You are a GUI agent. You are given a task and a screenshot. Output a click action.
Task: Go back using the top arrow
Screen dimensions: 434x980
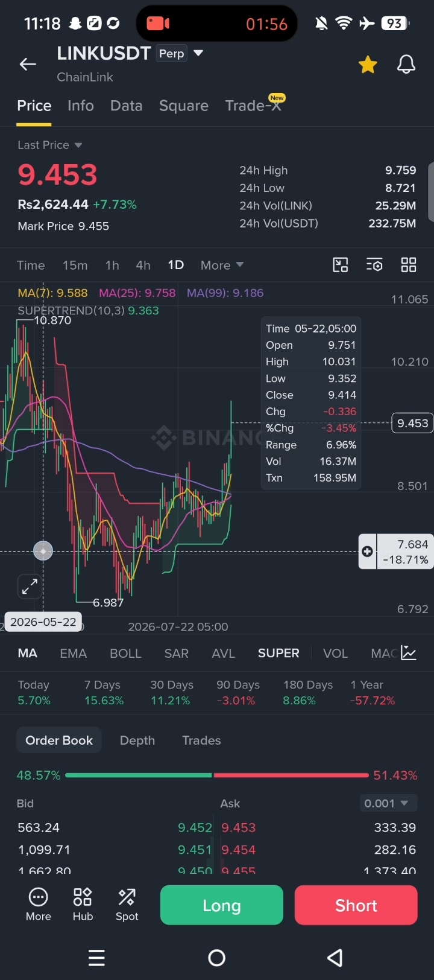click(x=28, y=64)
